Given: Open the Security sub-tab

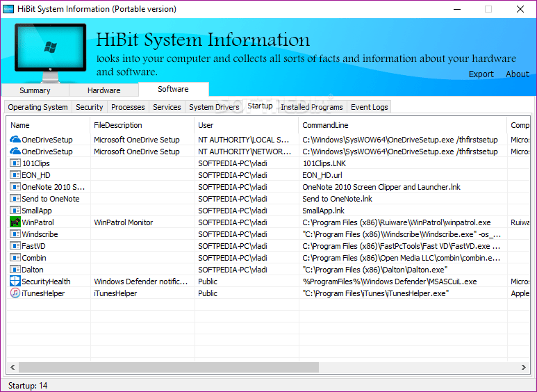Looking at the screenshot, I should pos(90,107).
